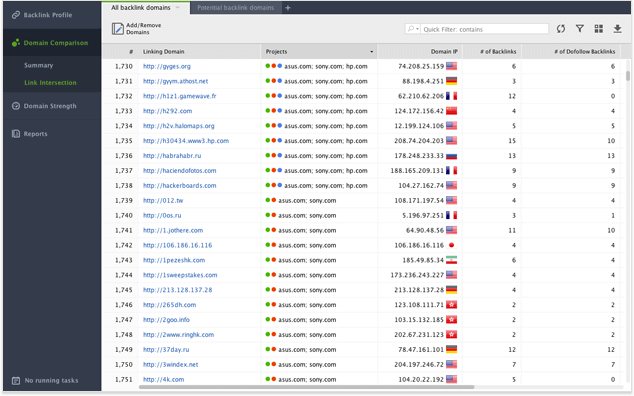Open link http://habrahabr.ru
This screenshot has height=396, width=634.
click(172, 156)
